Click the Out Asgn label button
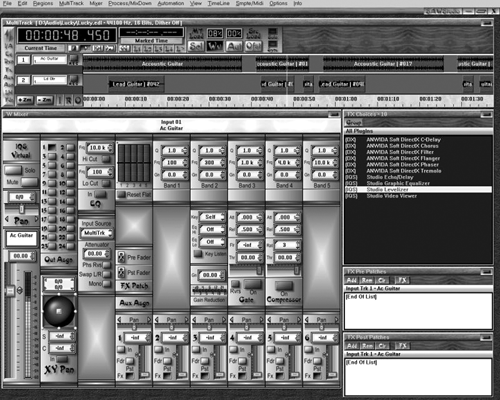500x400 pixels. click(58, 259)
